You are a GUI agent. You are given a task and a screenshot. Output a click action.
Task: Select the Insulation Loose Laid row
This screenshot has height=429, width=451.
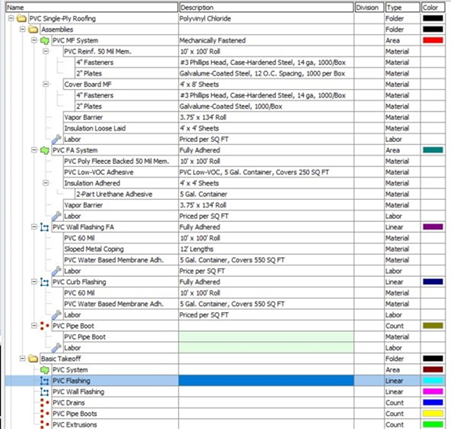click(225, 128)
